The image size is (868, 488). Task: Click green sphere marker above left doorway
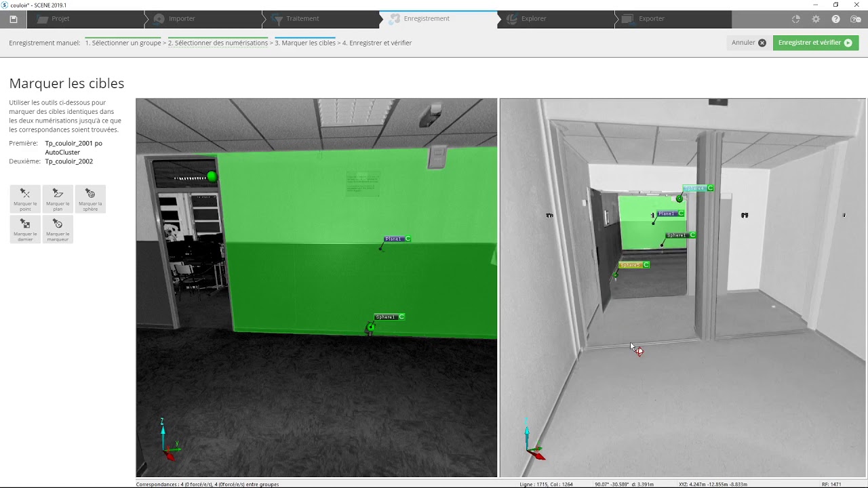click(212, 177)
